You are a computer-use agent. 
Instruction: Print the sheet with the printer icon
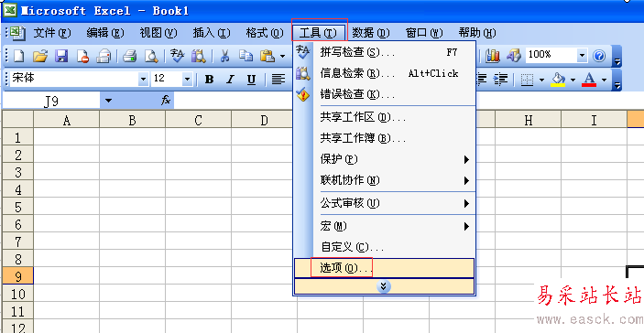130,56
